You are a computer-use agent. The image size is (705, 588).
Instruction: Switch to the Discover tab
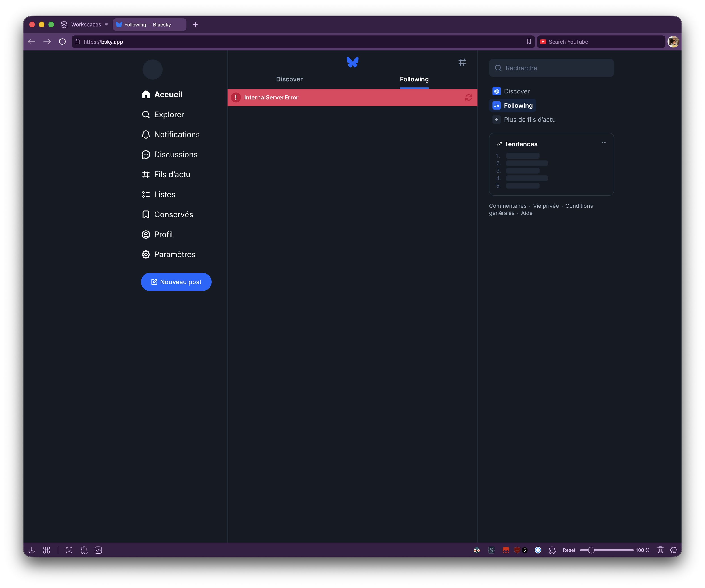[x=289, y=80]
